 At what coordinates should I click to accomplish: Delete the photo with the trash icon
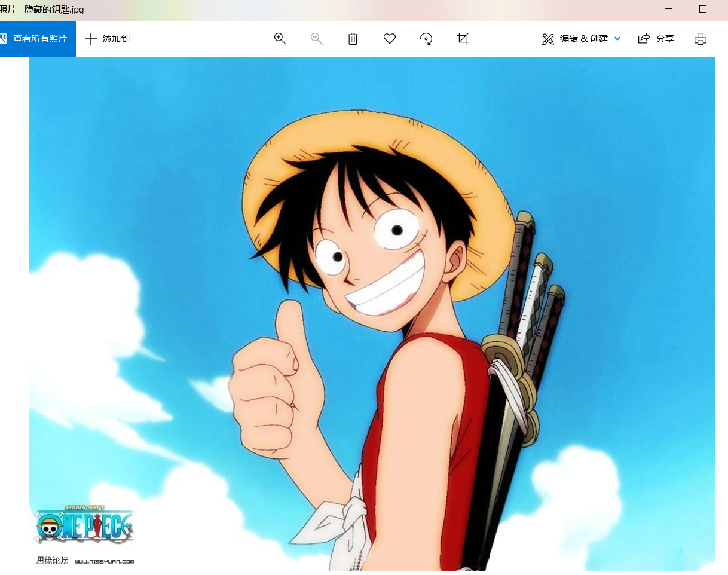[x=353, y=39]
